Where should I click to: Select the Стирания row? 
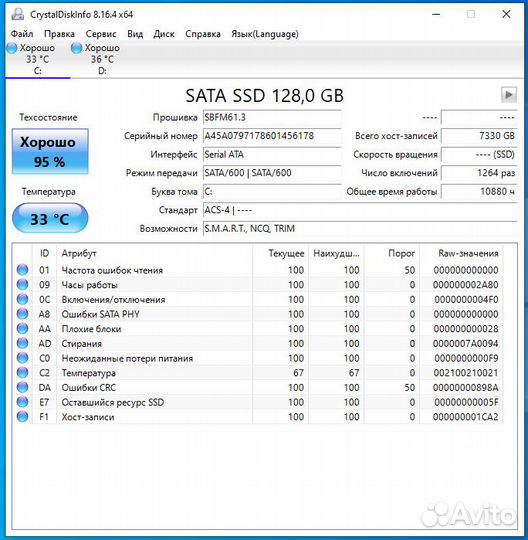(x=258, y=344)
